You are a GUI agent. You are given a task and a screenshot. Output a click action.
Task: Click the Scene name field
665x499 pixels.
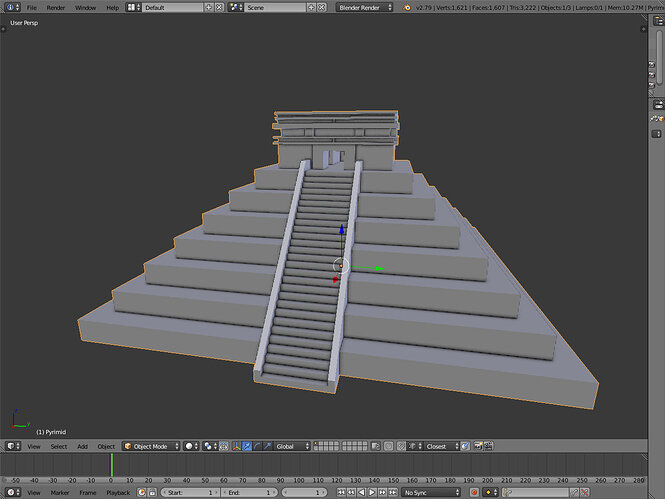tap(276, 7)
